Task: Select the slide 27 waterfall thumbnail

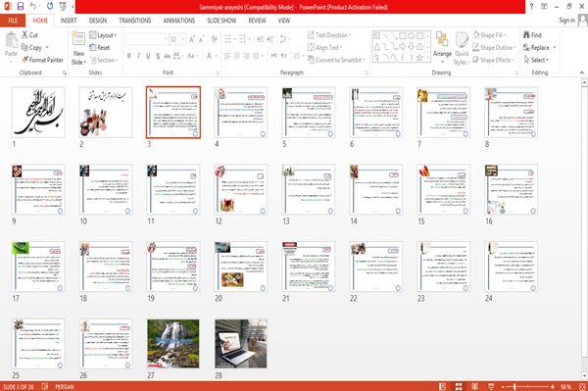Action: click(x=173, y=343)
